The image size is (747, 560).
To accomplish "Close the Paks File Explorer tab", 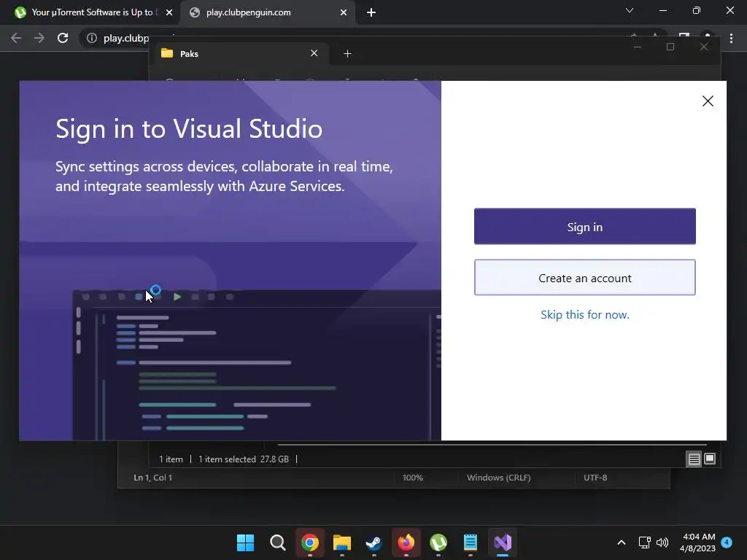I will (314, 53).
